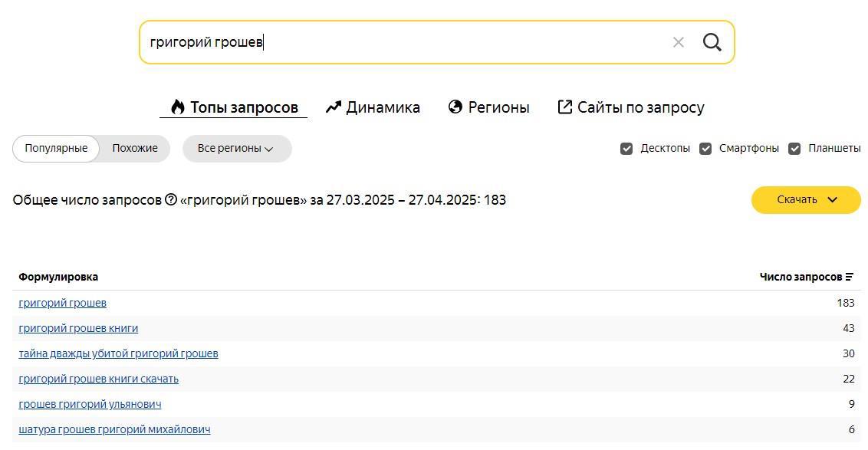Expand the Все регионы dropdown
The width and height of the screenshot is (868, 450).
click(x=236, y=149)
